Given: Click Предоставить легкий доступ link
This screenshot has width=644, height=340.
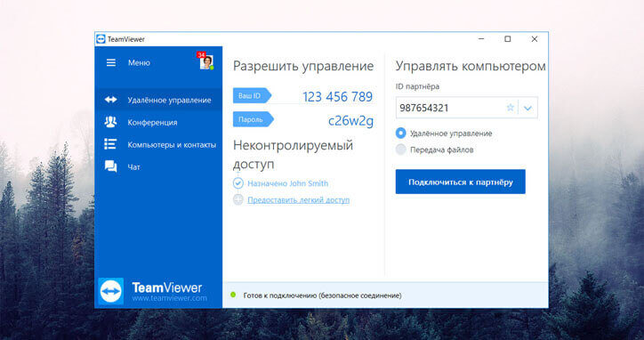Looking at the screenshot, I should click(299, 200).
